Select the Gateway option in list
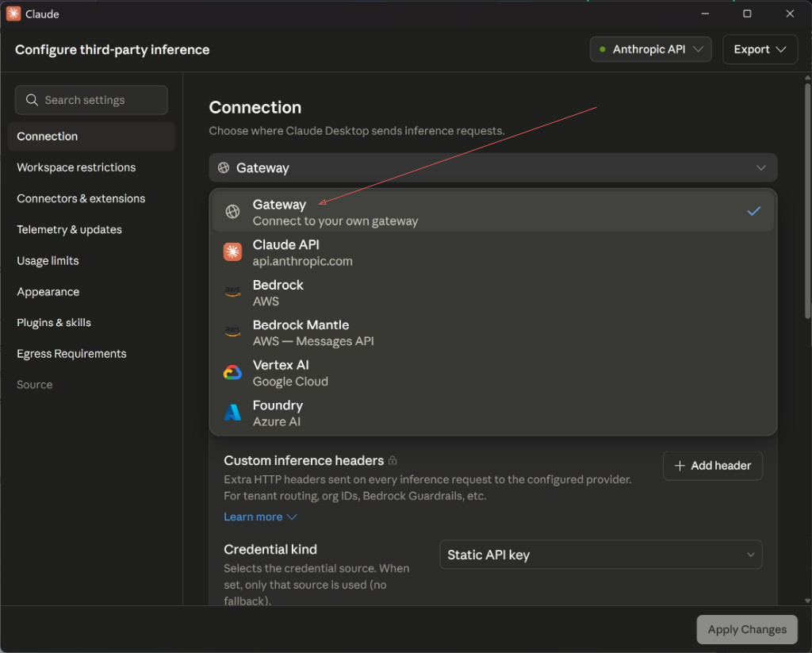 coord(493,212)
